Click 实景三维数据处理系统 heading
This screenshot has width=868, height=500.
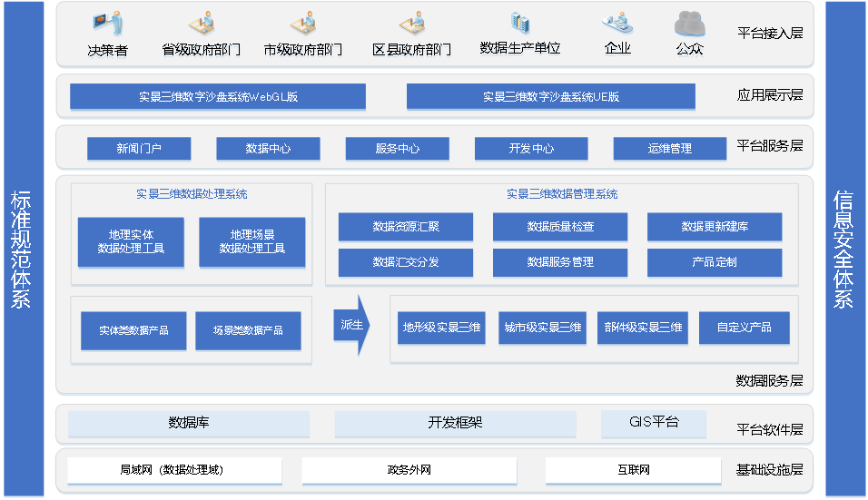192,194
